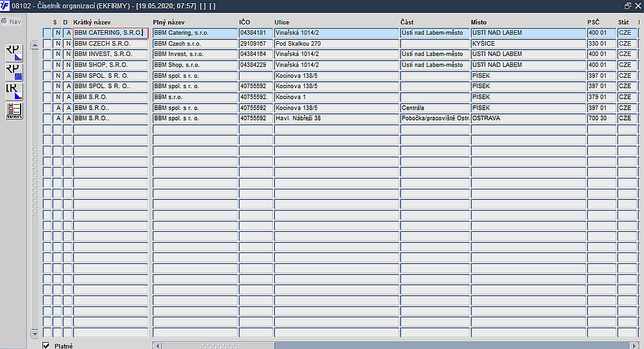Click the Krátký název column header
644x349 pixels.
tap(92, 22)
